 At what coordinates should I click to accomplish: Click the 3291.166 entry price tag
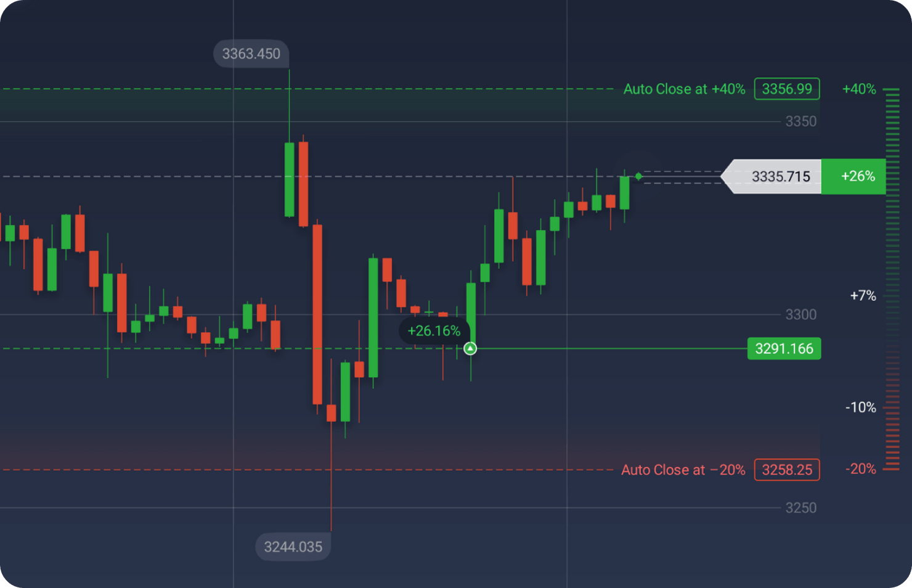[784, 349]
